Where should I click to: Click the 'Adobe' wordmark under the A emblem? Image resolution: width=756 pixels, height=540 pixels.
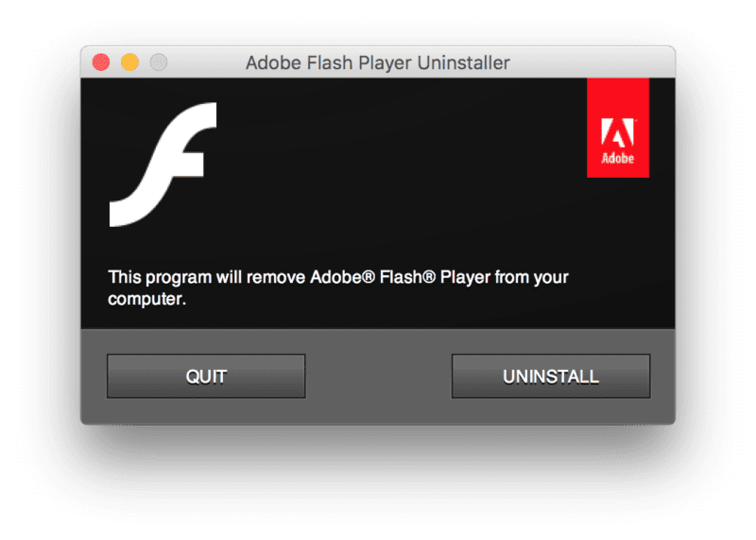tap(618, 158)
